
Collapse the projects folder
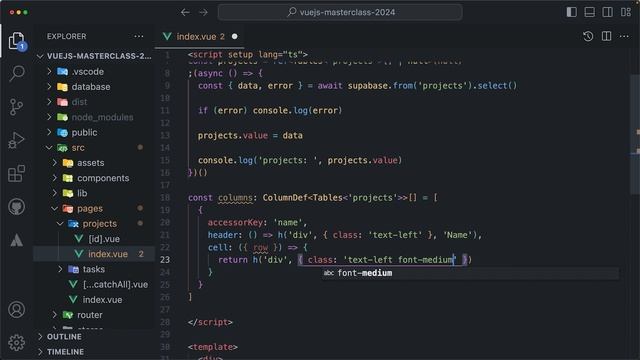point(94,223)
